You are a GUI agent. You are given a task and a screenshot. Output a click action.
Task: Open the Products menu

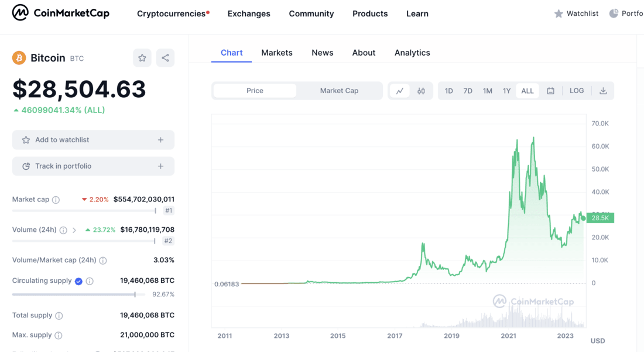(370, 13)
